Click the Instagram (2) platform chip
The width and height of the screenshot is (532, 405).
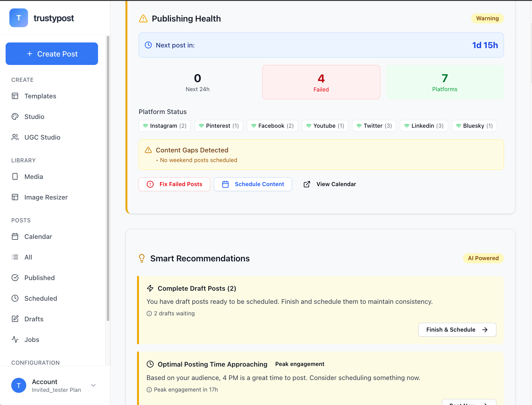(165, 126)
